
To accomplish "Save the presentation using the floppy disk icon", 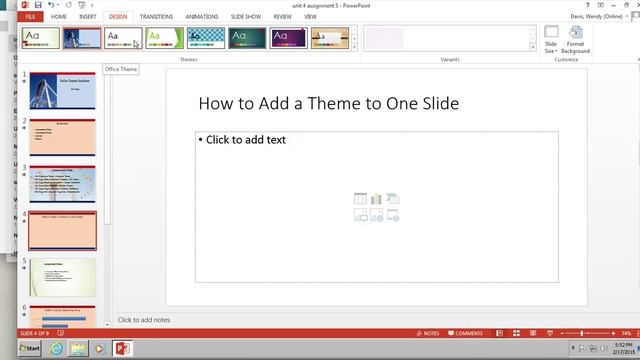I will pyautogui.click(x=38, y=5).
